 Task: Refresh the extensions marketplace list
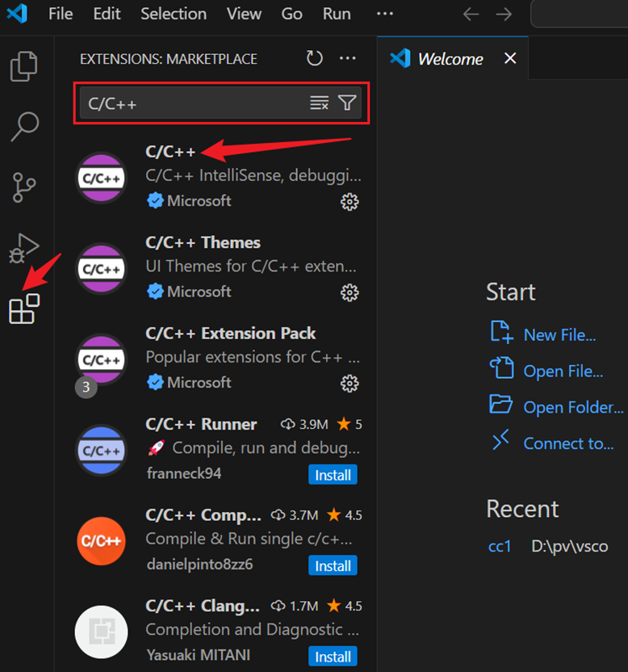315,58
